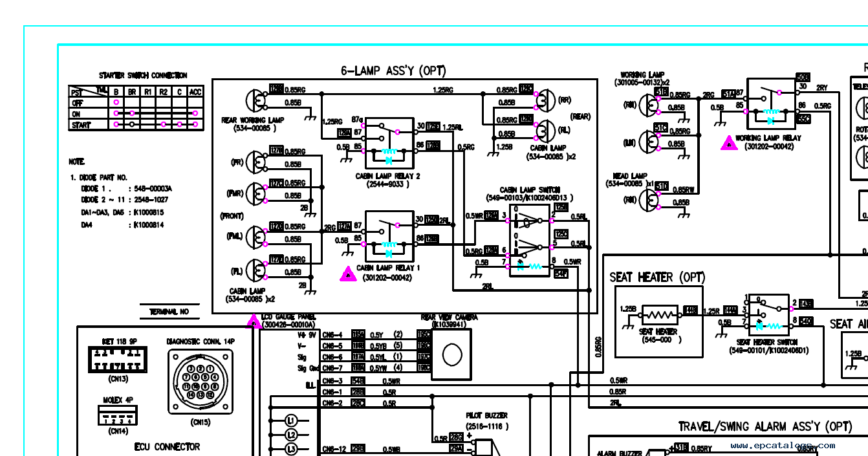Click the (FMR) front lamp symbol
868x456 pixels.
click(257, 193)
